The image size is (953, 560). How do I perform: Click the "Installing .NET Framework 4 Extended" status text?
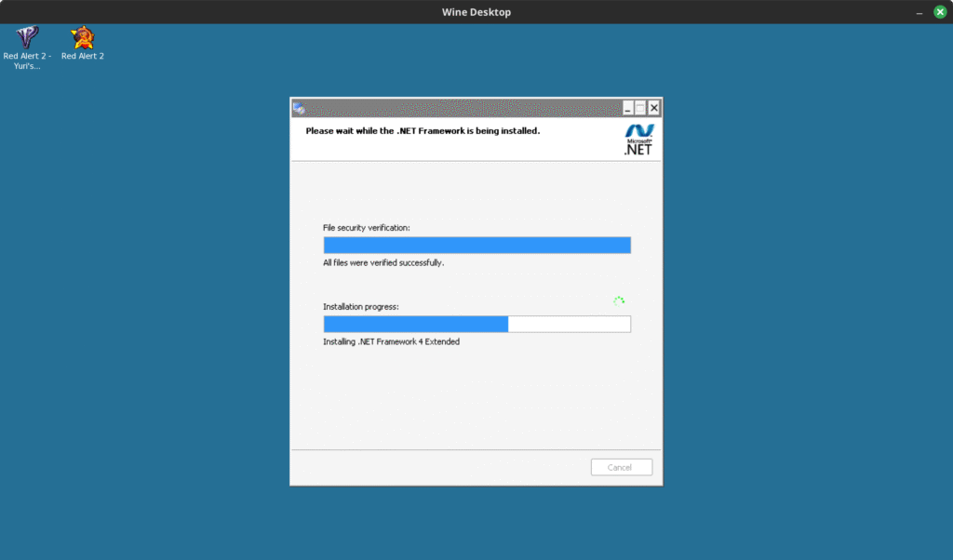(x=391, y=341)
